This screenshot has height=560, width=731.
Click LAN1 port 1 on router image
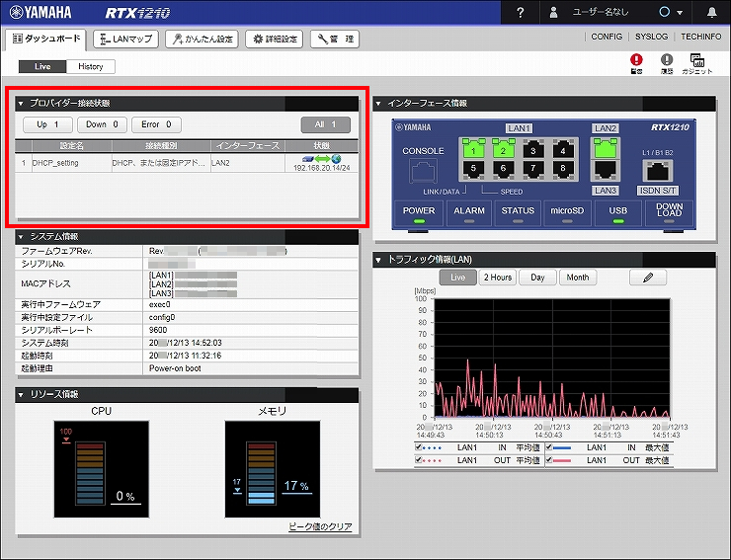473,149
